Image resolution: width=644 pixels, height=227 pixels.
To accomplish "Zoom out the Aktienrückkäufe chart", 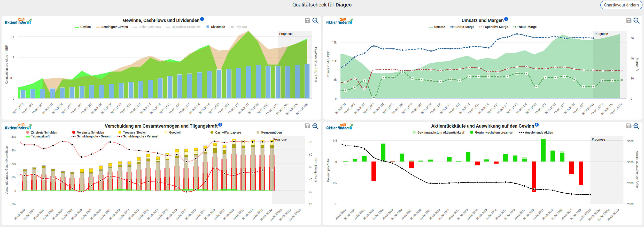I will 637,126.
